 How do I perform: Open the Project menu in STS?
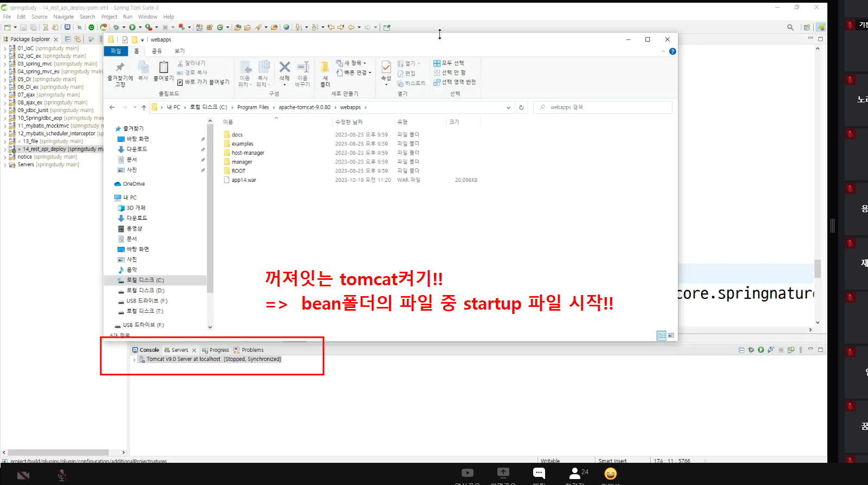[x=109, y=17]
